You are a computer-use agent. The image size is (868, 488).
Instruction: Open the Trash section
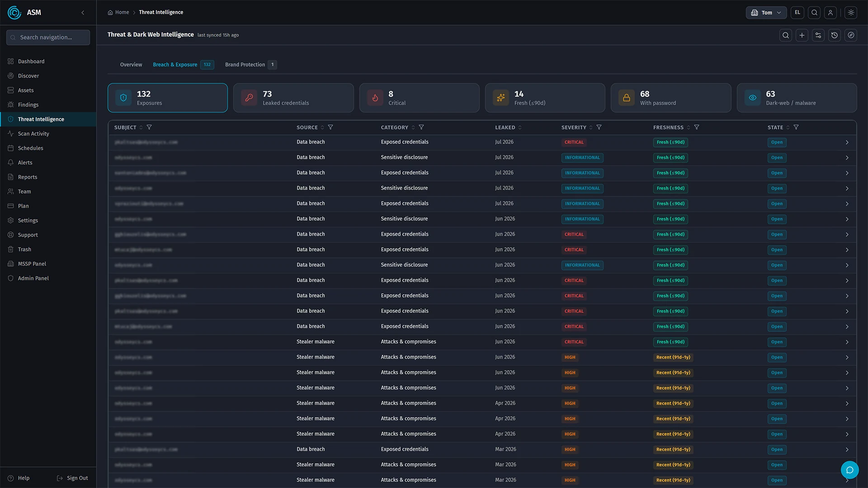(x=48, y=249)
